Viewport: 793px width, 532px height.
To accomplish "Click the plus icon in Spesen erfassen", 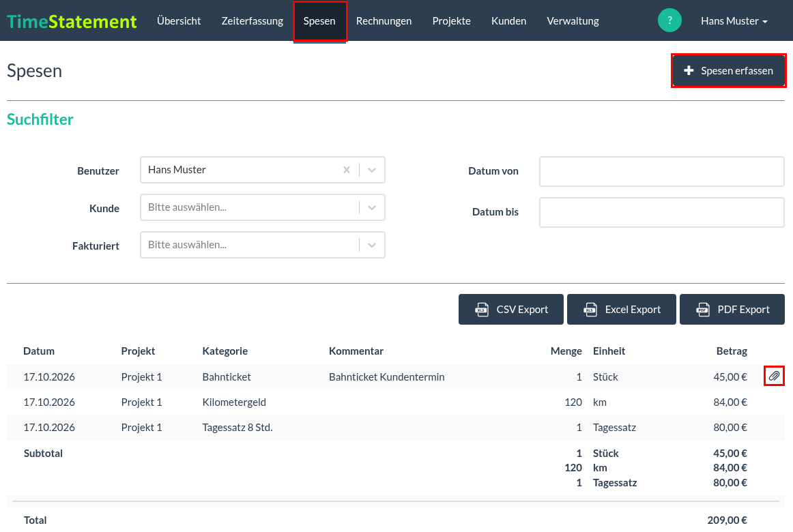I will 689,71.
